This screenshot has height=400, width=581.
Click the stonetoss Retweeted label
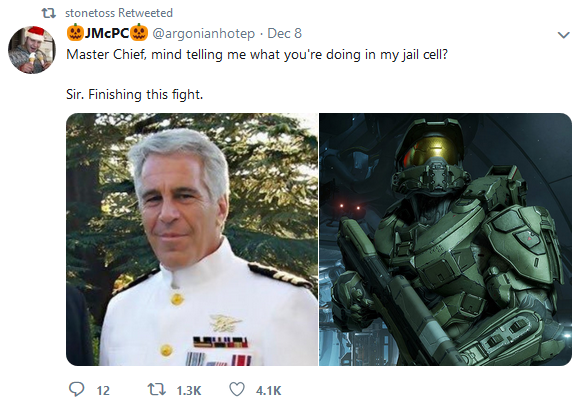point(119,13)
